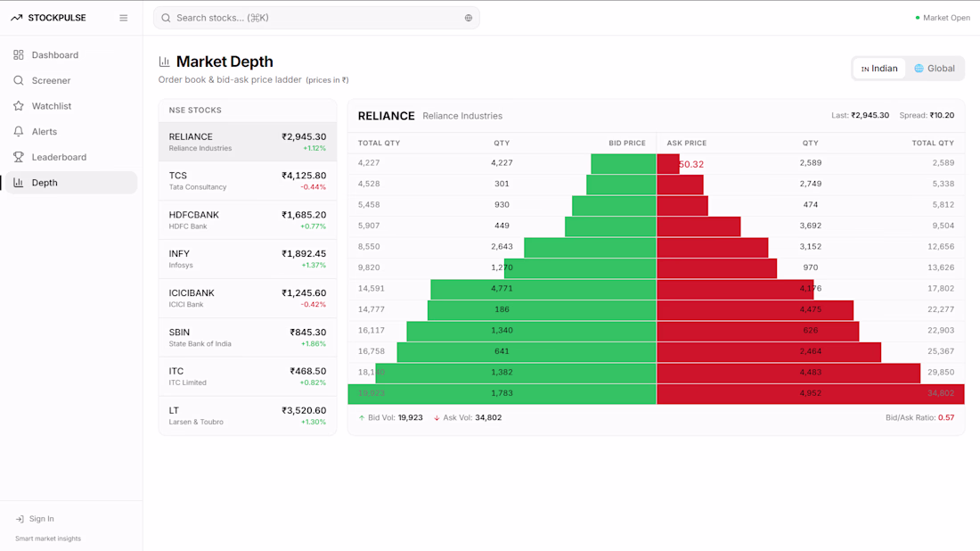Click the ask quantity 474 cell
This screenshot has height=551, width=980.
tap(810, 204)
